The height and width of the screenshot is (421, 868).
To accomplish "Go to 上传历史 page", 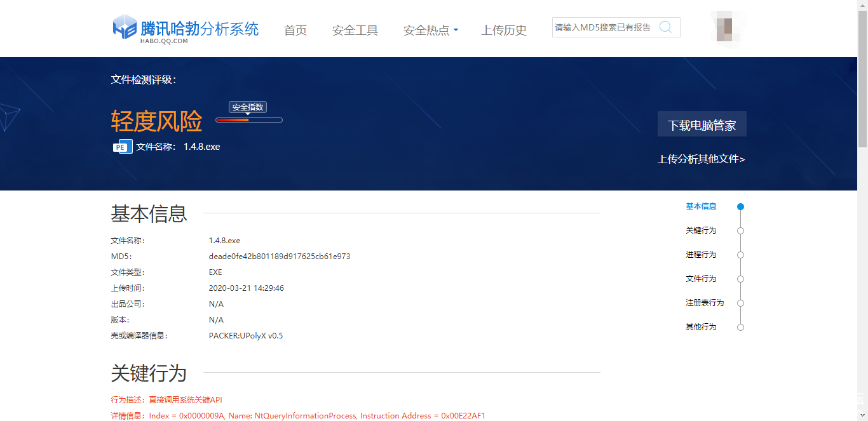I will coord(504,30).
